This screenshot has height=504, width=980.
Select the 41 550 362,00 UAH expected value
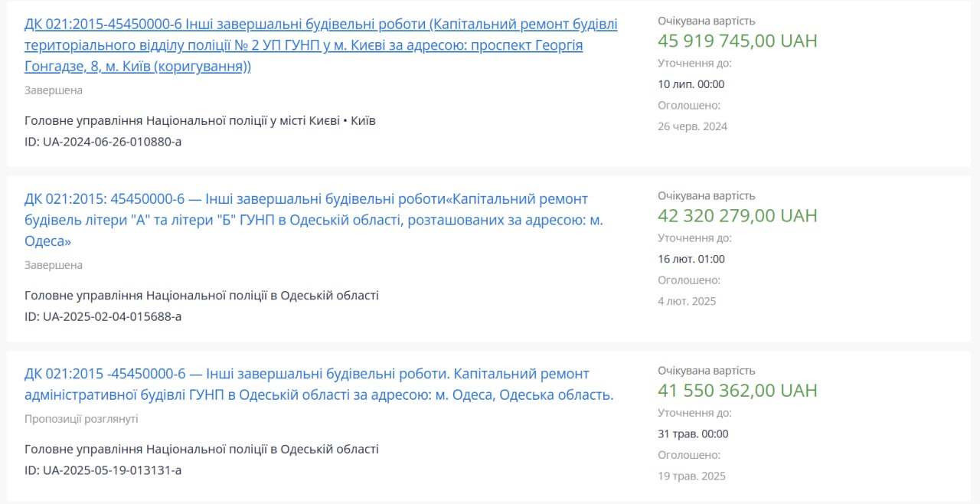[x=737, y=390]
